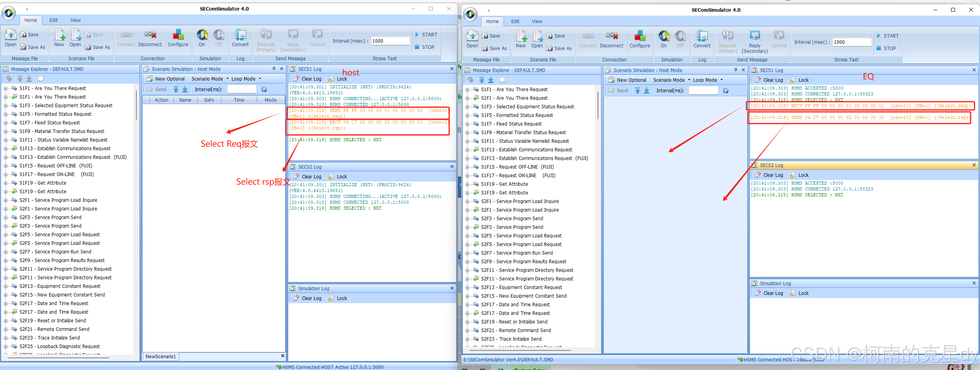Click Interval (msec) field in left window

390,41
